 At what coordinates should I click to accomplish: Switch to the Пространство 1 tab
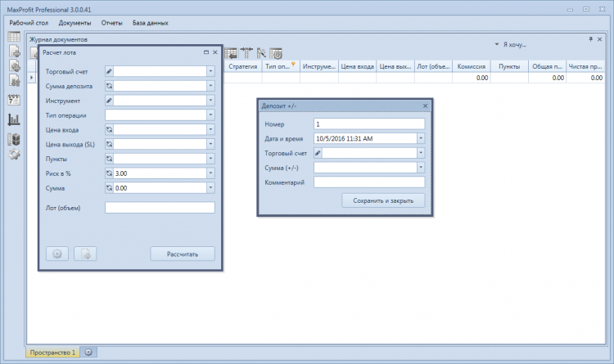pyautogui.click(x=53, y=353)
